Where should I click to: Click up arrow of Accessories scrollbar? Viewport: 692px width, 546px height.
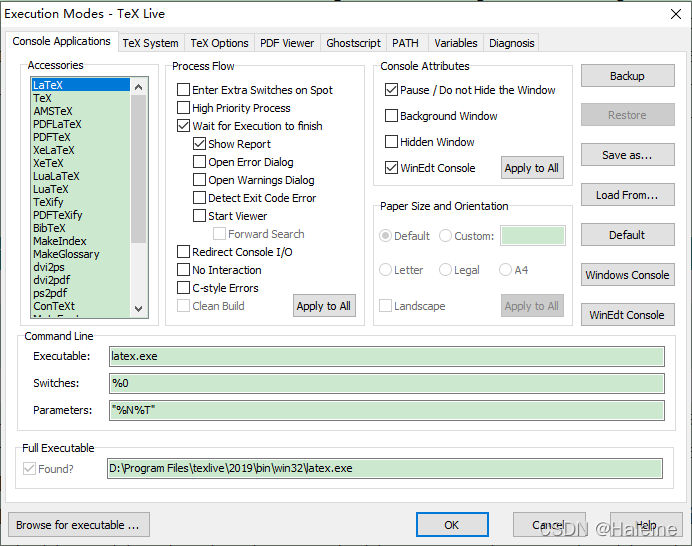point(139,87)
